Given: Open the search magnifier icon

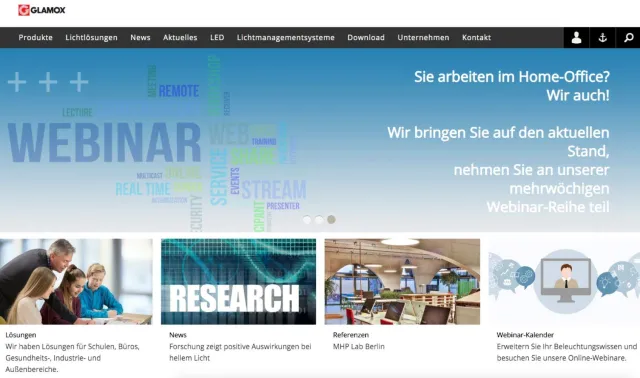Looking at the screenshot, I should pos(628,38).
